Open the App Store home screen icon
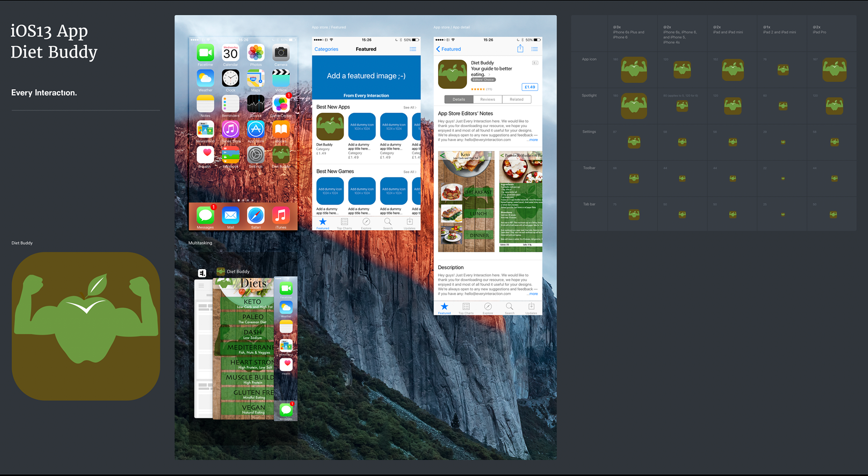 [x=256, y=129]
